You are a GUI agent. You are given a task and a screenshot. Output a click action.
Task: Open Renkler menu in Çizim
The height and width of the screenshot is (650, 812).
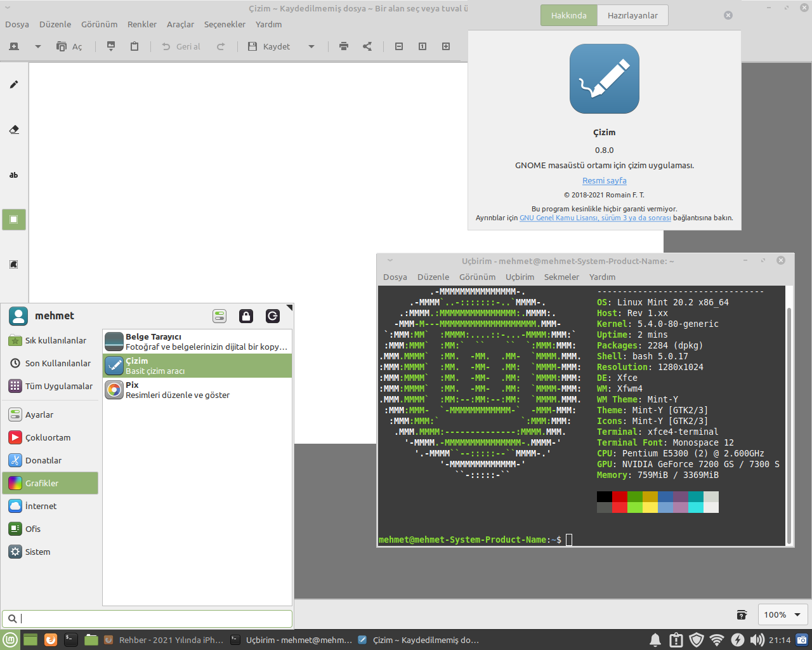[x=142, y=24]
